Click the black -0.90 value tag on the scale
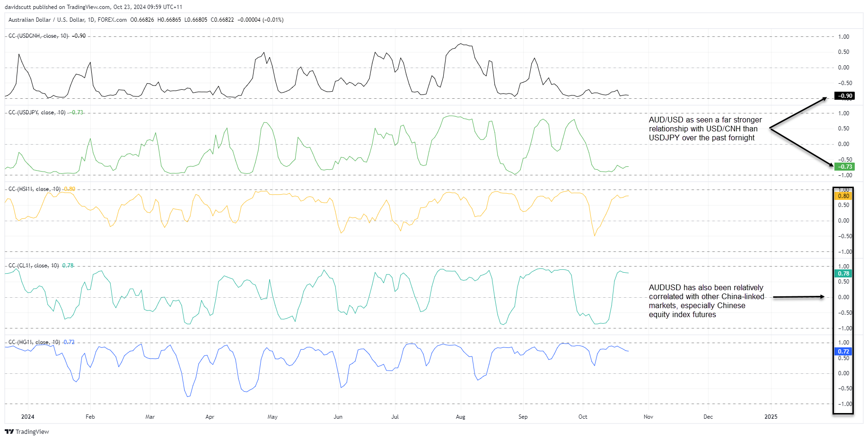The image size is (868, 440). [844, 96]
